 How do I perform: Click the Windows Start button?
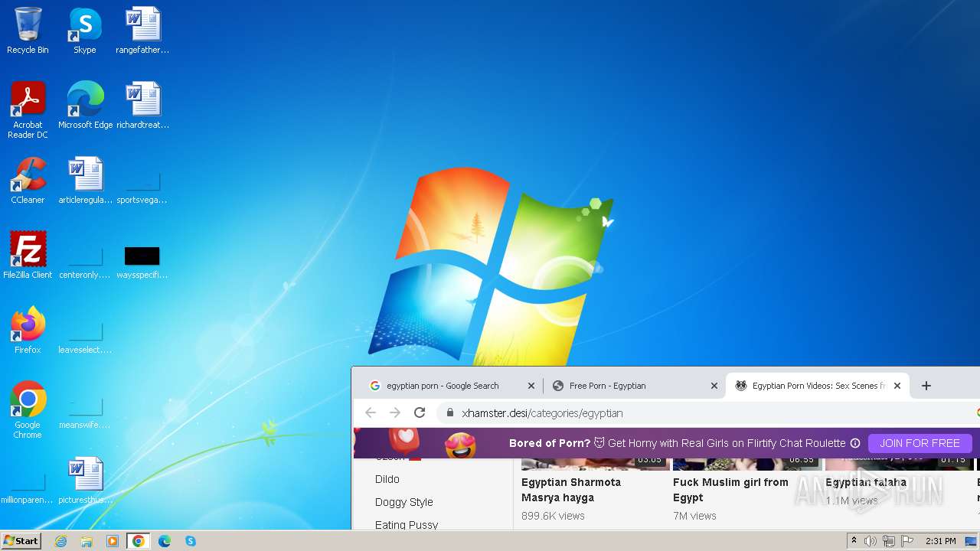(x=21, y=541)
